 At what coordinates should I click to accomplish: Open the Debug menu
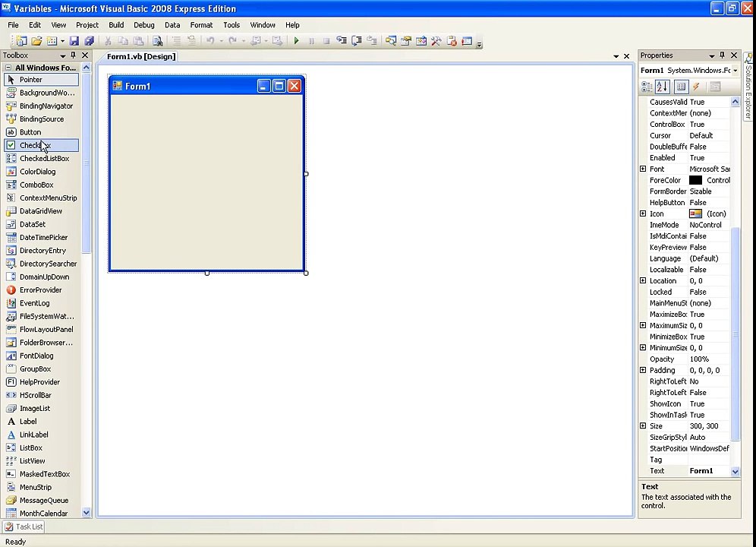(143, 25)
